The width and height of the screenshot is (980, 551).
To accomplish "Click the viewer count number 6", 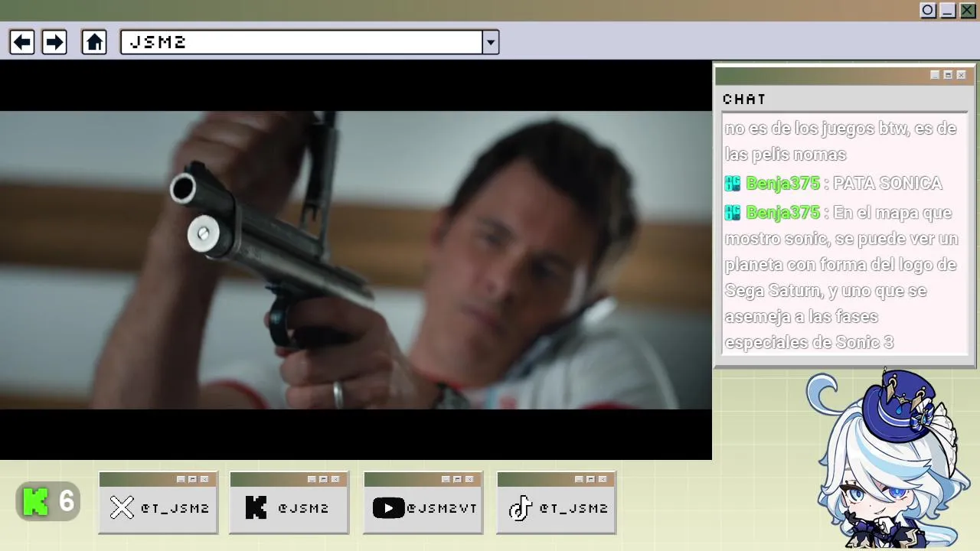I will point(67,502).
